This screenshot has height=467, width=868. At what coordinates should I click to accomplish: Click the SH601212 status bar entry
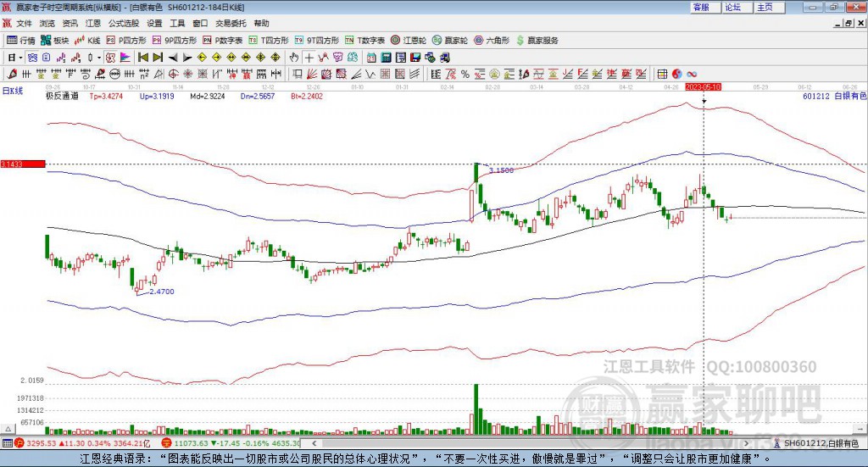point(816,443)
